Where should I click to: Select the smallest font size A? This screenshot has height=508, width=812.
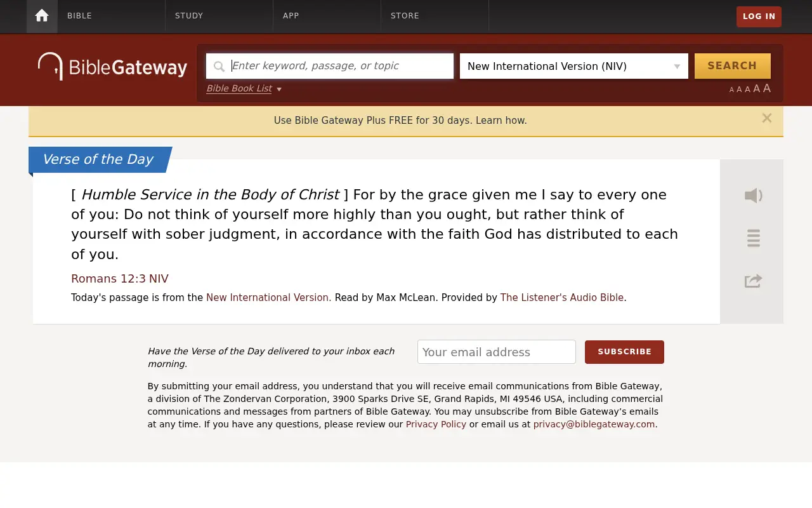pyautogui.click(x=731, y=90)
